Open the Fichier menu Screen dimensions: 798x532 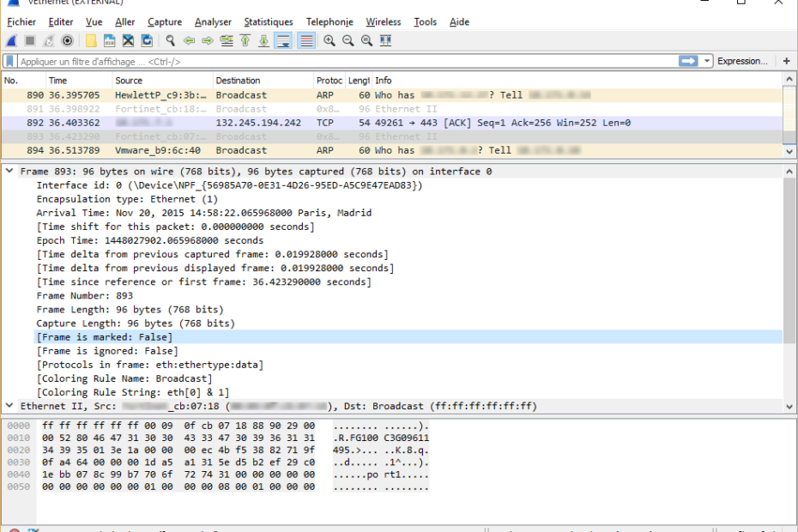(21, 22)
